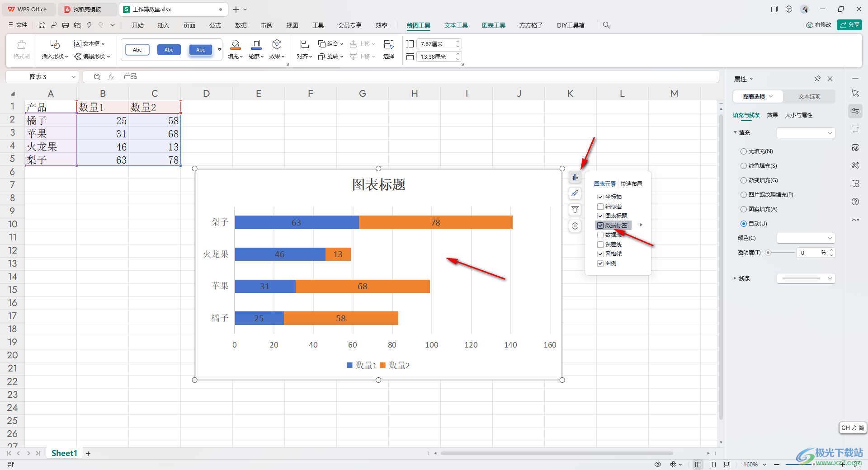Enable the 轴标题 checkbox
Viewport: 868px width, 470px height.
click(x=600, y=207)
